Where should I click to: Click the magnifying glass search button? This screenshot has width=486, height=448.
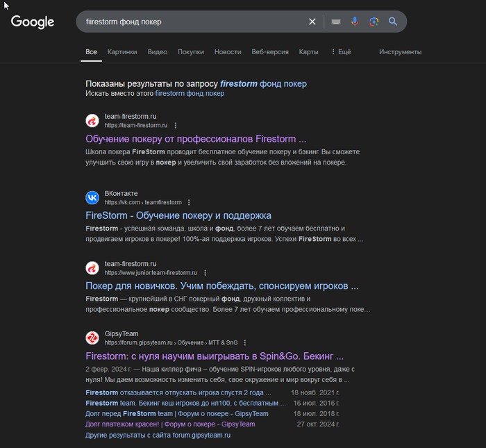[x=393, y=22]
